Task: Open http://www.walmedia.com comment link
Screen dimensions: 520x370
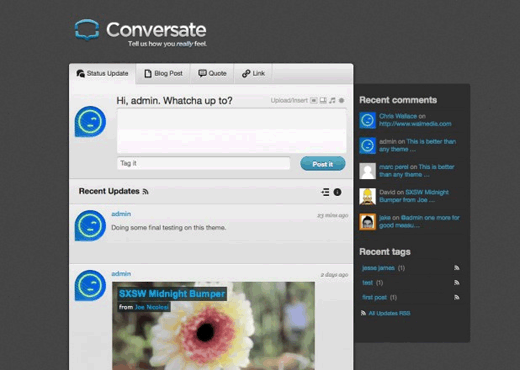Action: (415, 124)
